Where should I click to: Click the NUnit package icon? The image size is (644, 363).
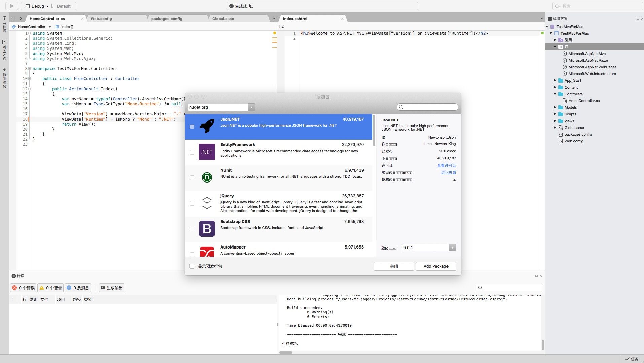pyautogui.click(x=207, y=177)
